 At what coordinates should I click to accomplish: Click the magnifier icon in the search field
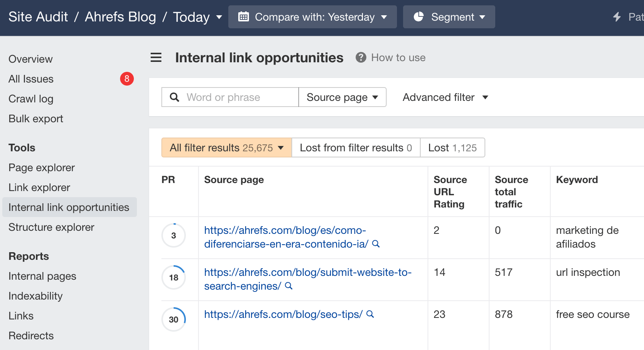click(x=174, y=97)
